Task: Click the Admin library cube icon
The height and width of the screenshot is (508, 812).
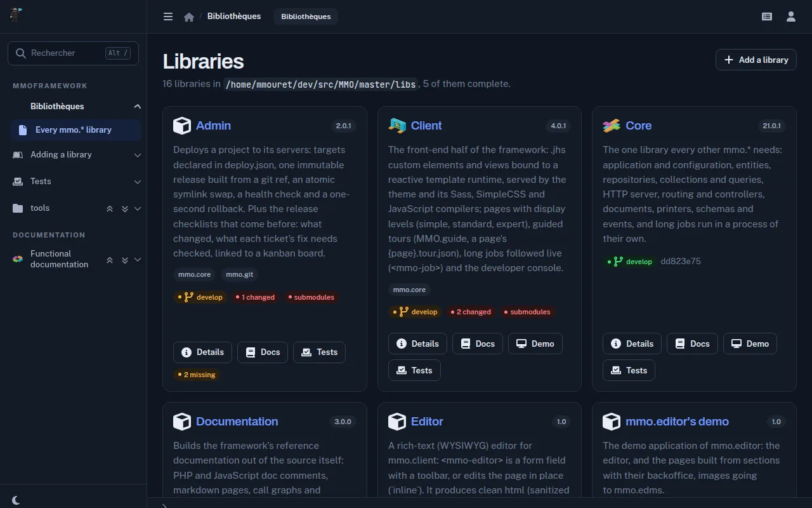Action: (x=182, y=126)
